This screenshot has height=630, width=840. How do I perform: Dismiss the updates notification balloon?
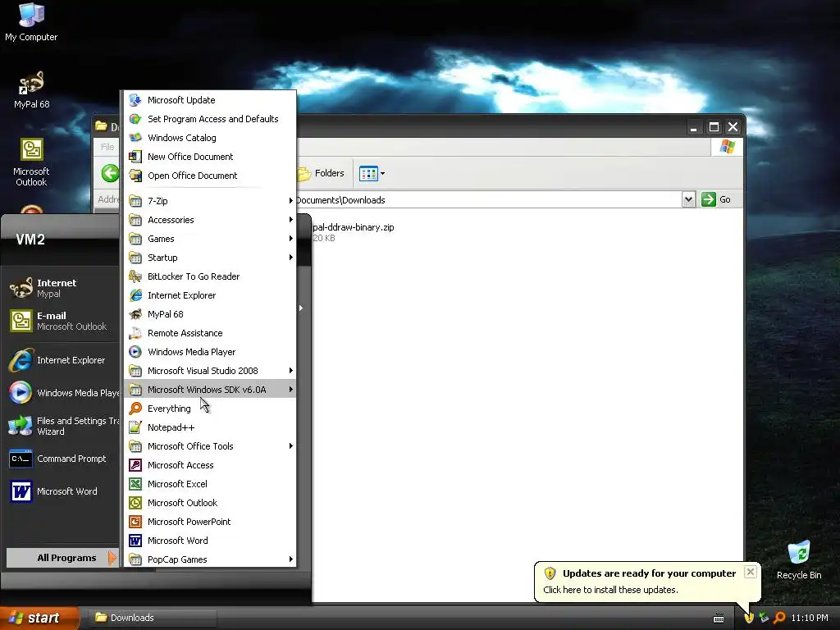(x=751, y=572)
